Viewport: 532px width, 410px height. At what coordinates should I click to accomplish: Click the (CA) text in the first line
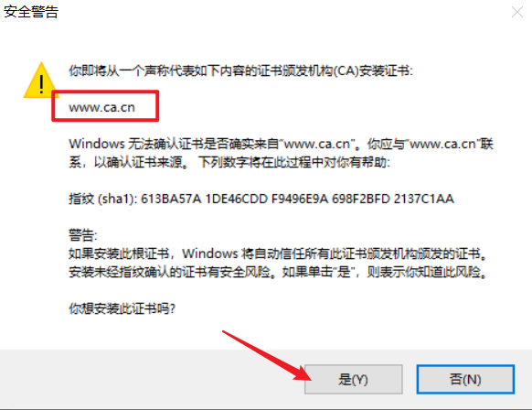(x=346, y=71)
